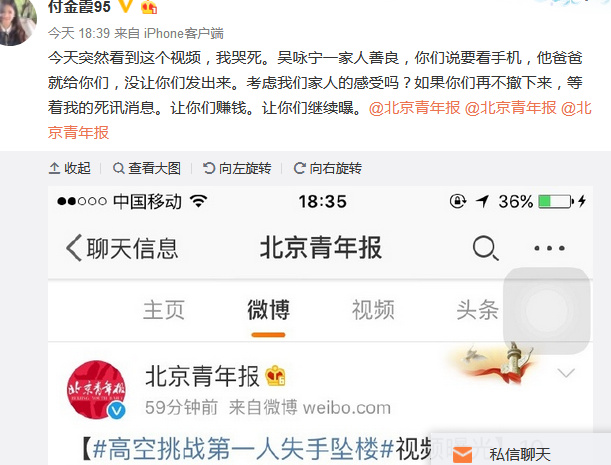Open the 视频 tab

[x=373, y=310]
